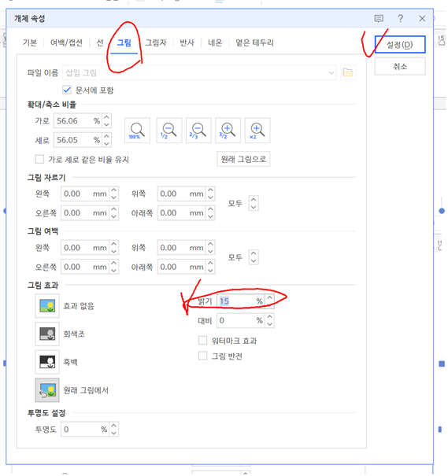Image resolution: width=448 pixels, height=476 pixels.
Task: Enable the 그림 반전 checkbox
Action: pos(202,356)
